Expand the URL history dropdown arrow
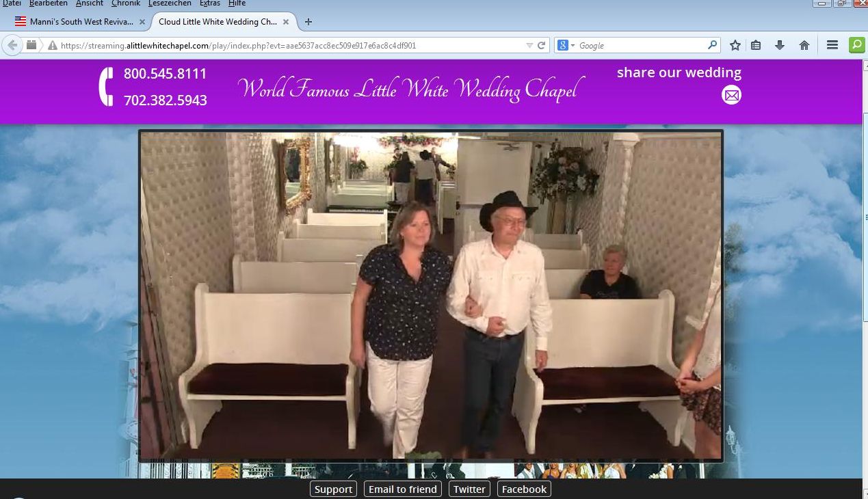 click(x=529, y=45)
